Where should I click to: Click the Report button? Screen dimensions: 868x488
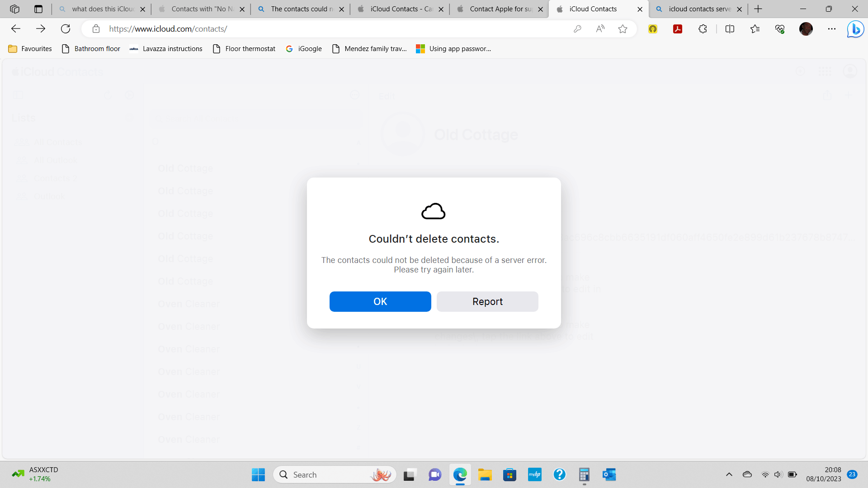point(487,301)
